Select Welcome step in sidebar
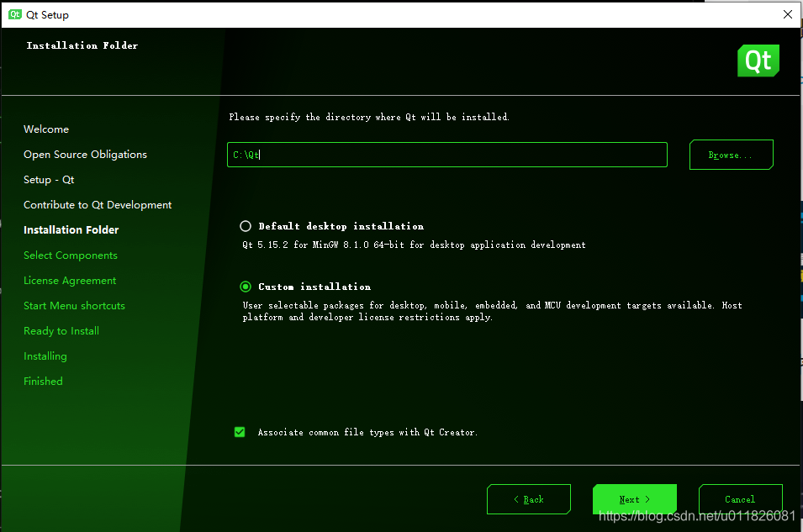803x532 pixels. coord(46,129)
